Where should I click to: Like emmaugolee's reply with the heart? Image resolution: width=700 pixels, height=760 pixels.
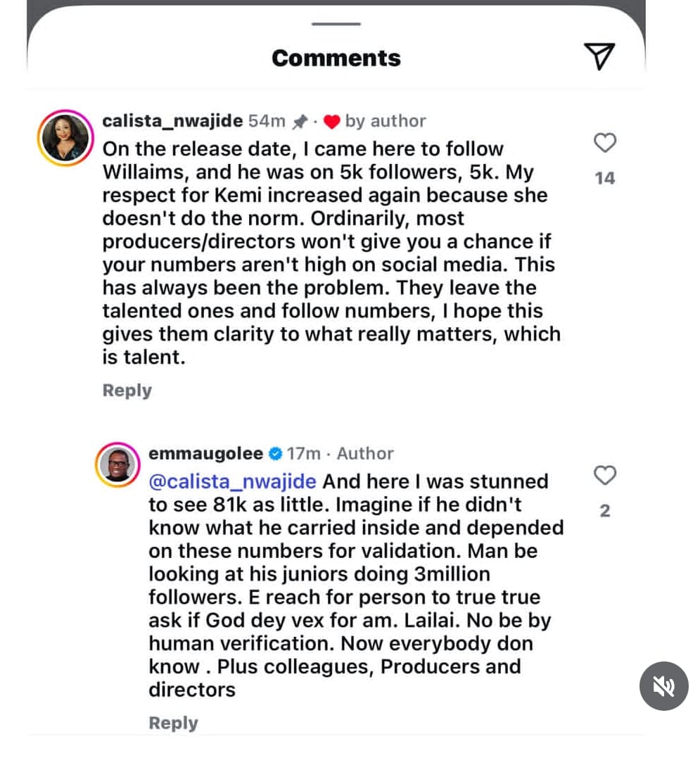point(605,476)
